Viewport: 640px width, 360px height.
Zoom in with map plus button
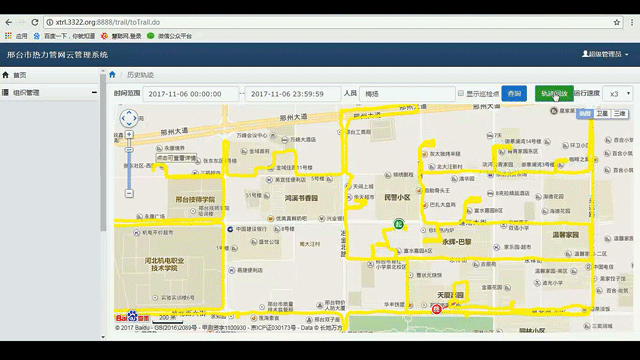[129, 134]
